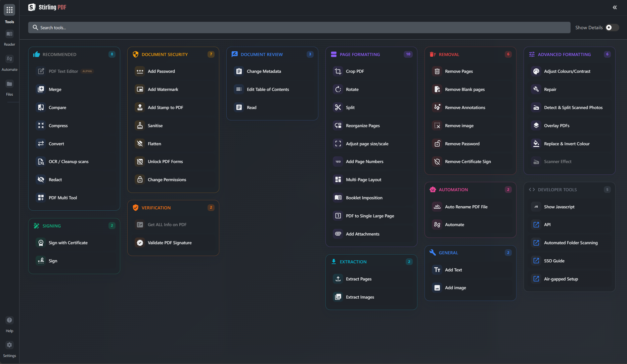The width and height of the screenshot is (627, 364).
Task: Click the Overlay PDFs icon
Action: [x=536, y=125]
